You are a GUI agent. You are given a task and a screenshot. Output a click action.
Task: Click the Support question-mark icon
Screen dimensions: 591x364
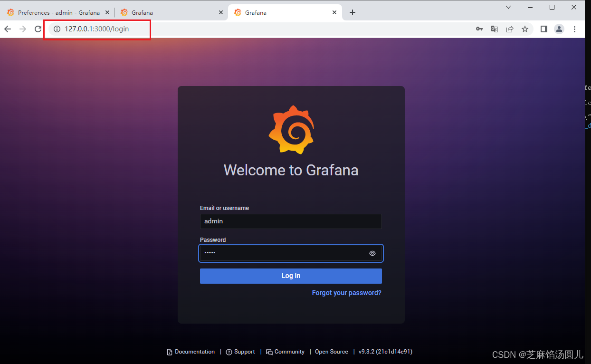tap(229, 352)
